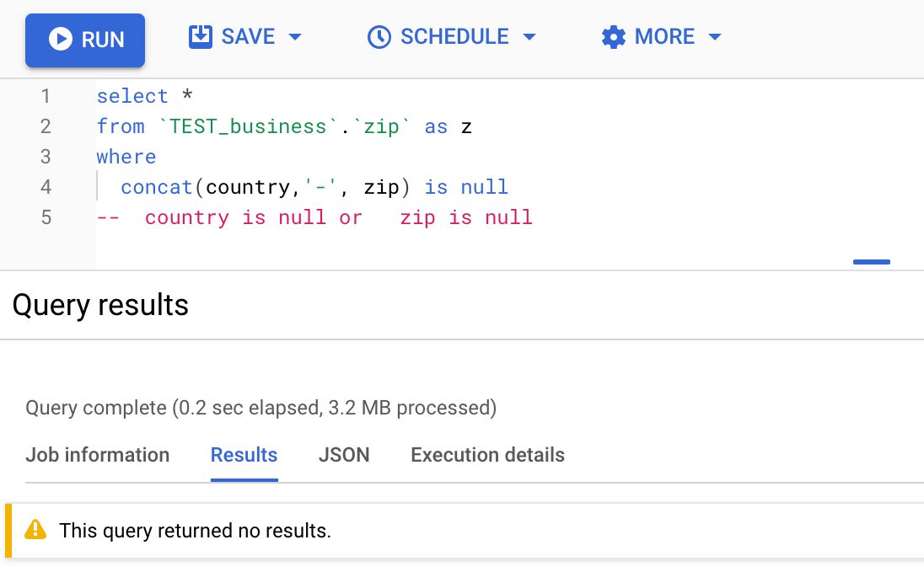
Task: Expand the SAVE dropdown arrow
Action: click(294, 37)
